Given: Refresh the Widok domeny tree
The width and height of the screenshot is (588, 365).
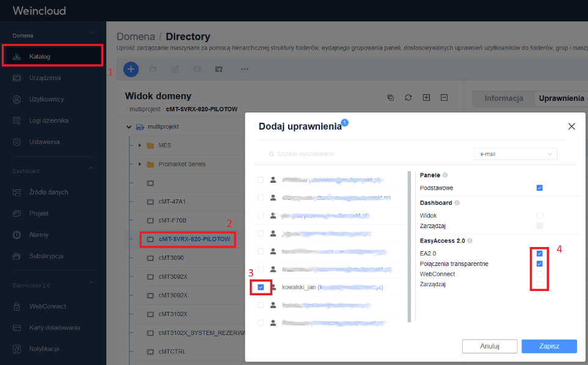Looking at the screenshot, I should click(408, 98).
